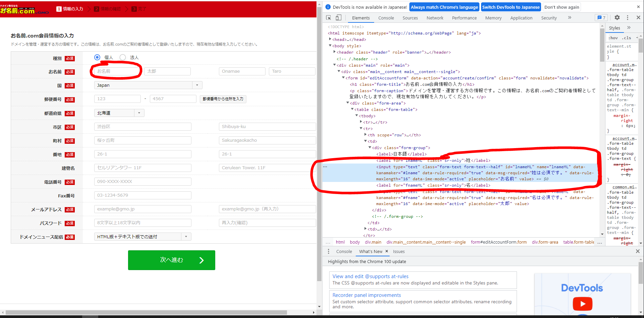Click Always match Chrome's language
644x318 pixels.
(x=445, y=7)
